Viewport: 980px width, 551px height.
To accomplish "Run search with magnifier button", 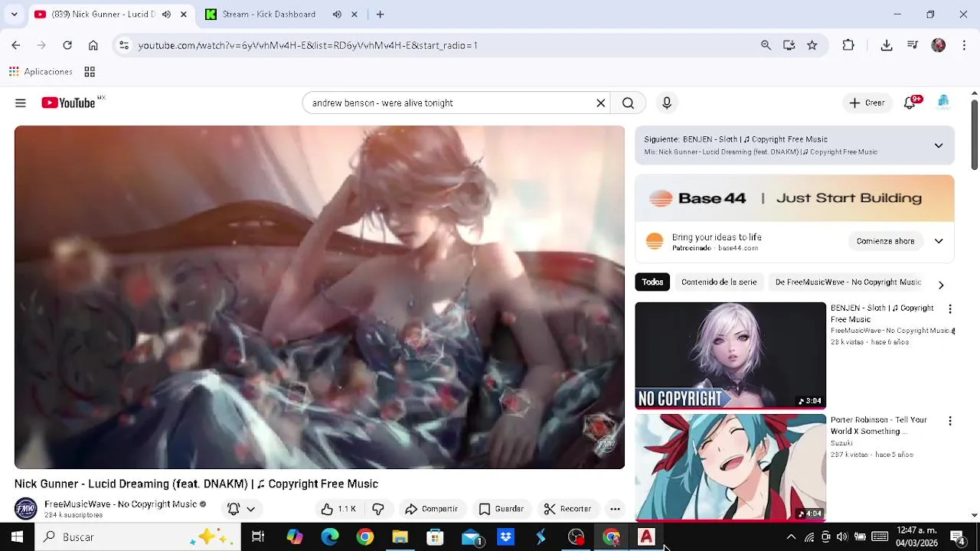I will [x=628, y=103].
